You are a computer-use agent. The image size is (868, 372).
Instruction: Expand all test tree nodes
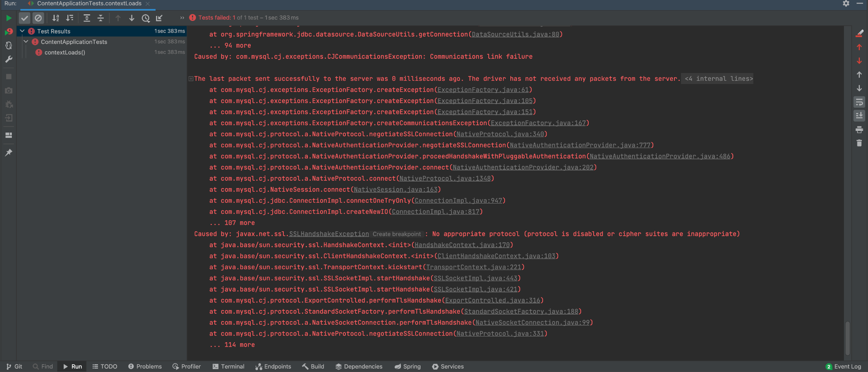tap(87, 18)
